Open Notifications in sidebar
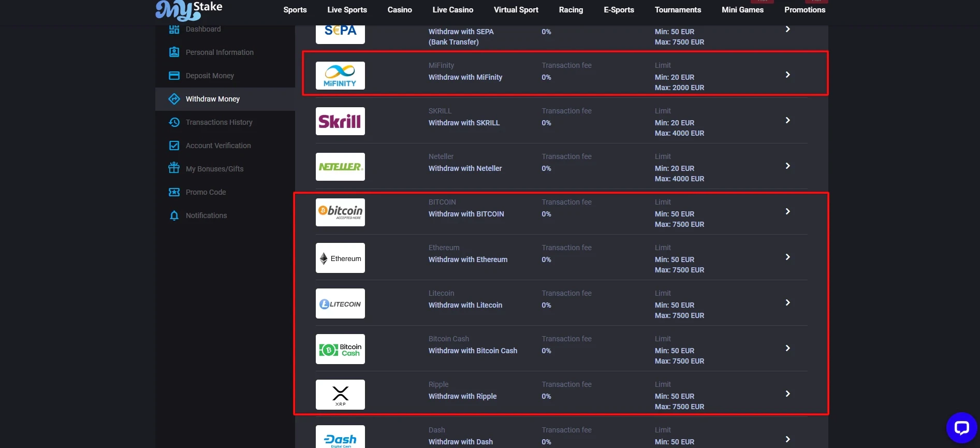Screen dimensions: 980x448 pos(206,215)
